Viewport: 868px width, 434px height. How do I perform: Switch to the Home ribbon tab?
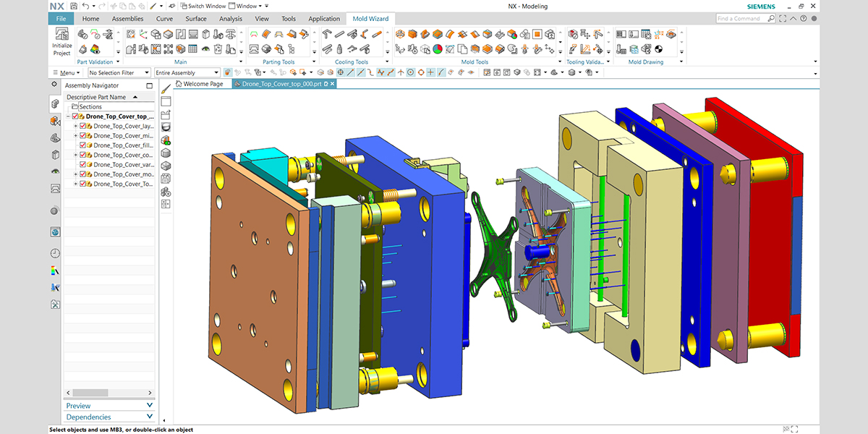click(x=91, y=19)
